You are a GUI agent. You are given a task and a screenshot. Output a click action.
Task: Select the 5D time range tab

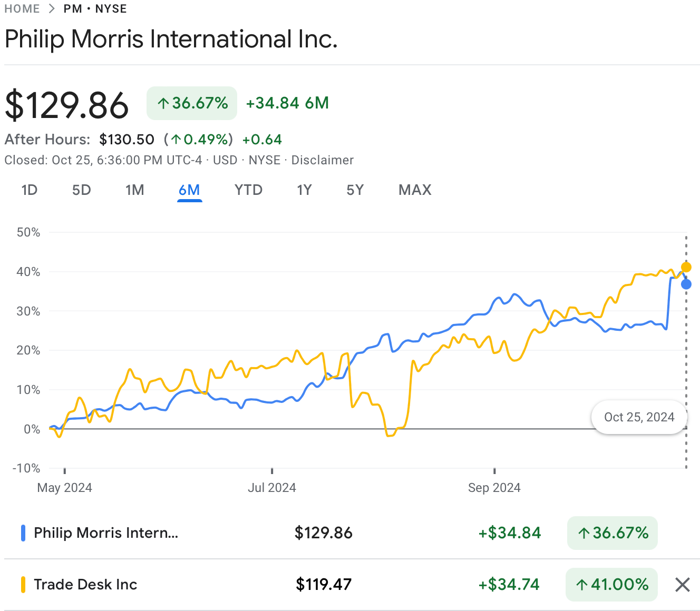click(x=82, y=190)
